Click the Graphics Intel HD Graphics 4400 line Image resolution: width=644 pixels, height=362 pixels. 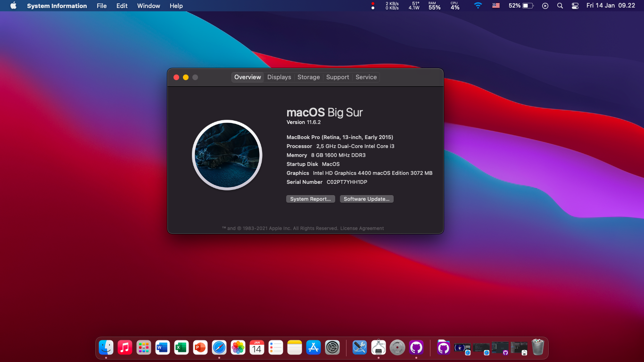coord(360,173)
